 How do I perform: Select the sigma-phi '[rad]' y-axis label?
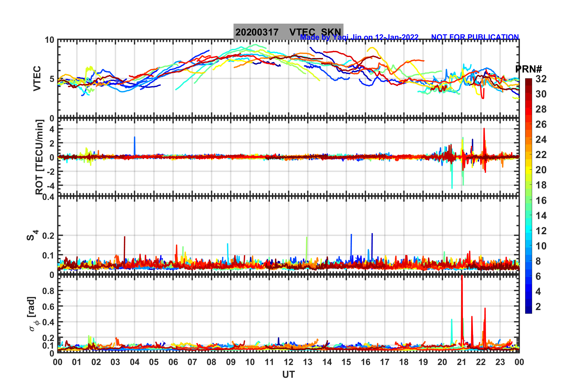pos(33,314)
